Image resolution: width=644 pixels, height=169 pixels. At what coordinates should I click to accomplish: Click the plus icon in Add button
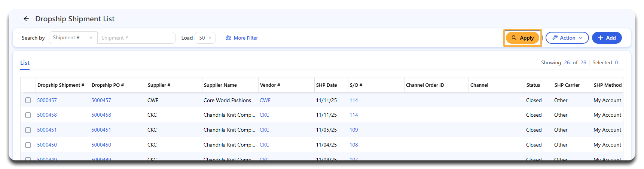[601, 38]
